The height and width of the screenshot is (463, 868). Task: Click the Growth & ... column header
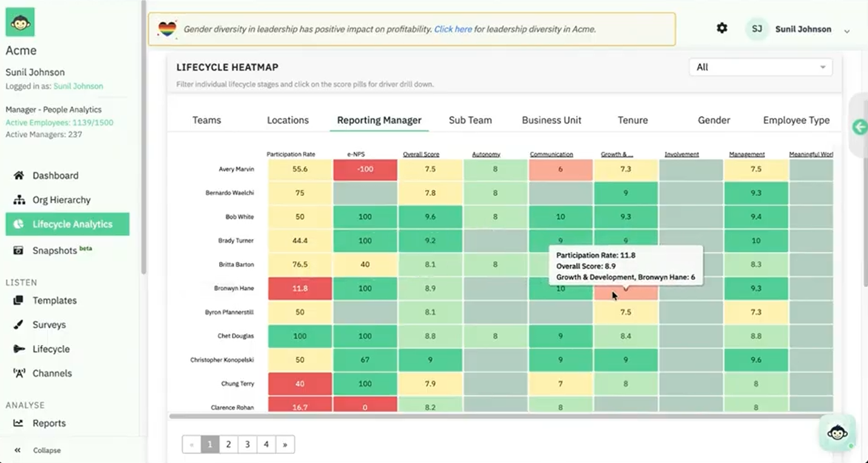[617, 154]
